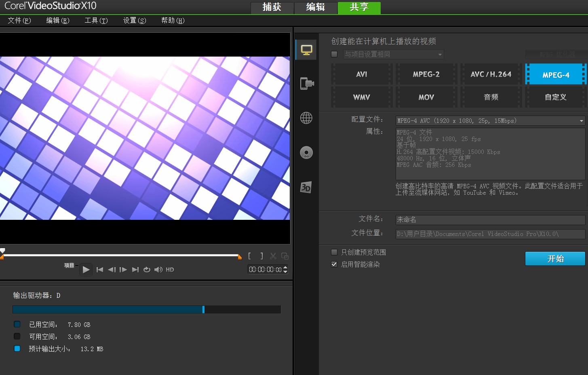588x375 pixels.
Task: Select the Computer output category icon
Action: click(306, 50)
